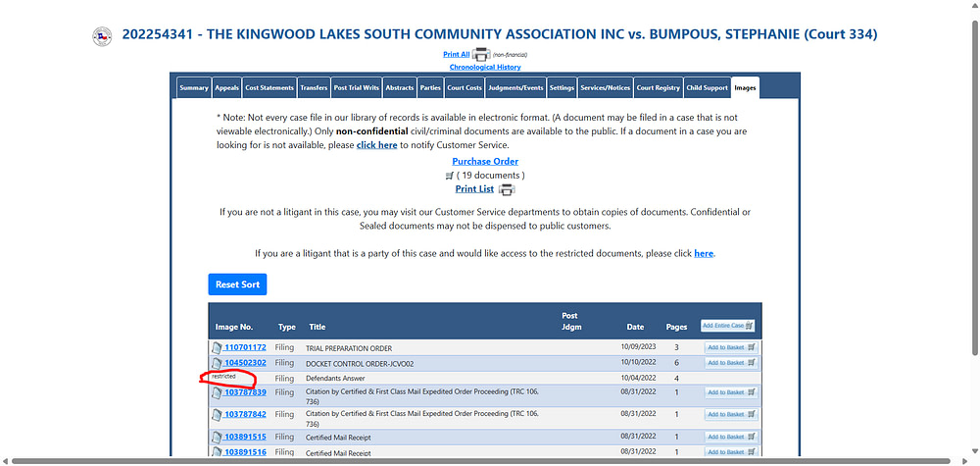Add Docket Control Order-JCVO02 to basket
Image resolution: width=980 pixels, height=466 pixels.
pos(731,363)
